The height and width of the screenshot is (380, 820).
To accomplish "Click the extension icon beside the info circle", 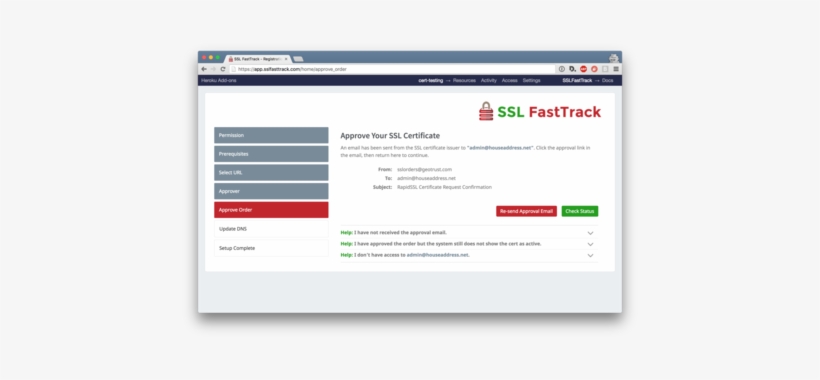I will coord(573,69).
